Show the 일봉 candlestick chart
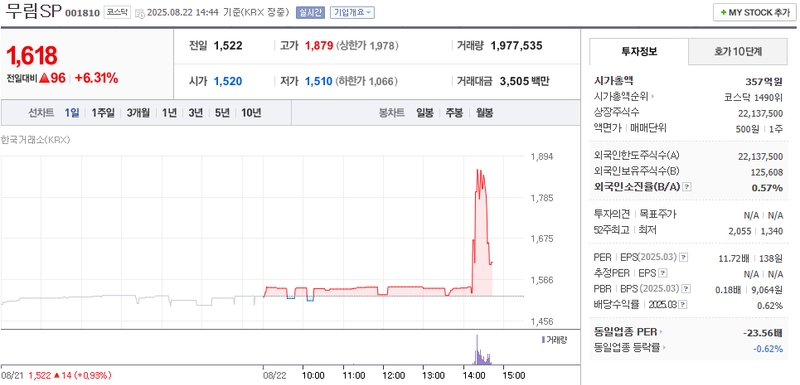Image resolution: width=800 pixels, height=385 pixels. [424, 113]
